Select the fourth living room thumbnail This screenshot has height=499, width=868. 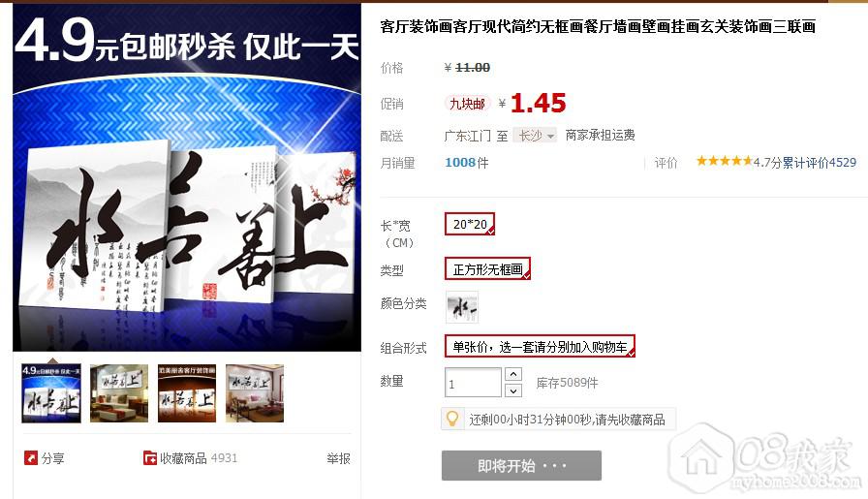(255, 393)
